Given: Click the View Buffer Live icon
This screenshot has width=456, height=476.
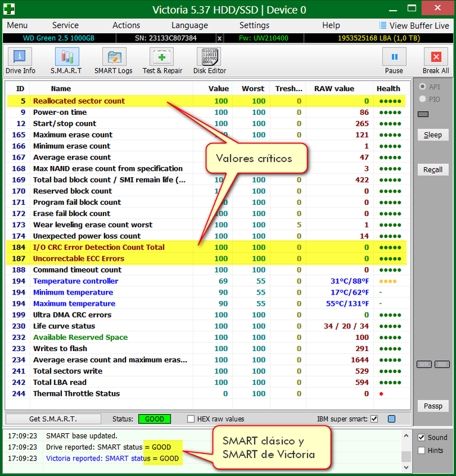Looking at the screenshot, I should pyautogui.click(x=383, y=25).
